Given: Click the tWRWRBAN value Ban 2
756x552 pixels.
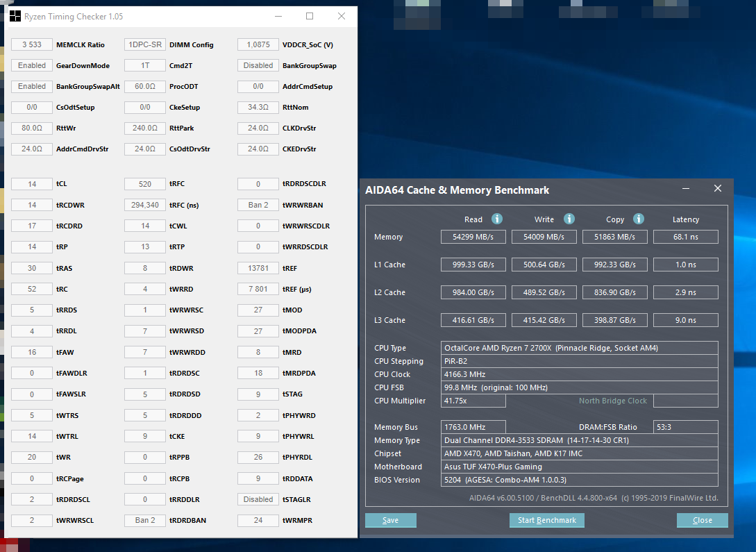Looking at the screenshot, I should [258, 205].
